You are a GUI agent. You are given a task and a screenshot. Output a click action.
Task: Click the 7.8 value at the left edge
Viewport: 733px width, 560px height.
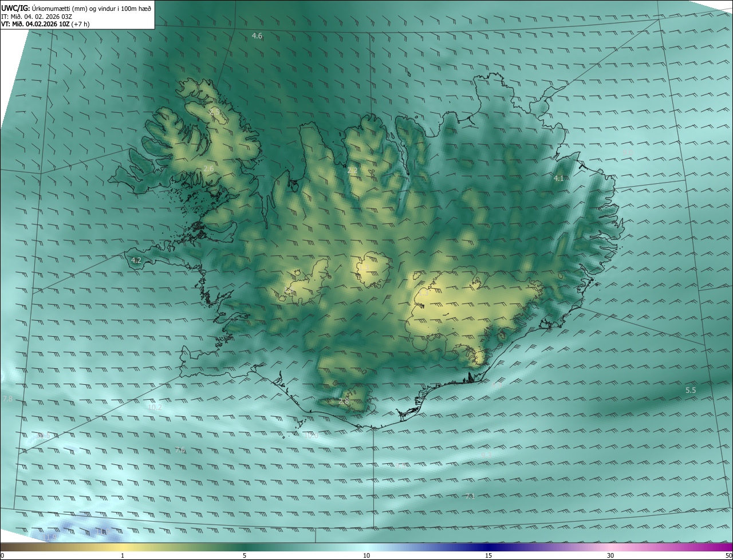pos(7,399)
